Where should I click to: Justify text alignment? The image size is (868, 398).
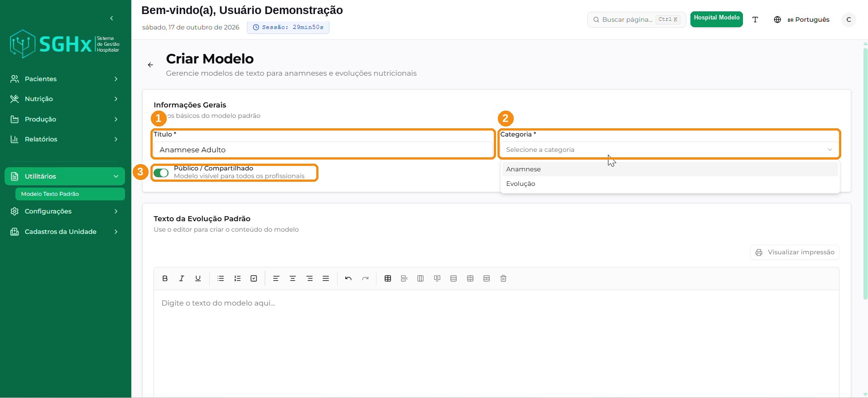(326, 278)
